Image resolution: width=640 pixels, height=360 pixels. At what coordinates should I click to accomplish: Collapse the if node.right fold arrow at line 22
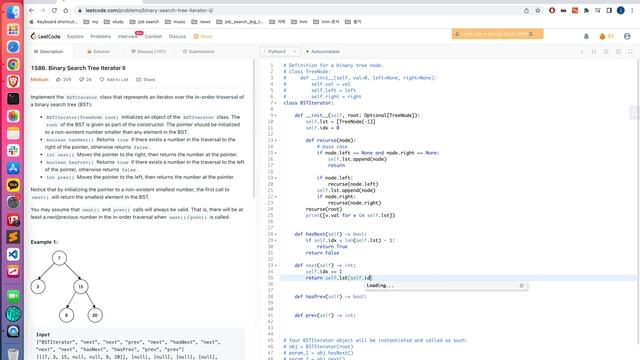pyautogui.click(x=276, y=197)
